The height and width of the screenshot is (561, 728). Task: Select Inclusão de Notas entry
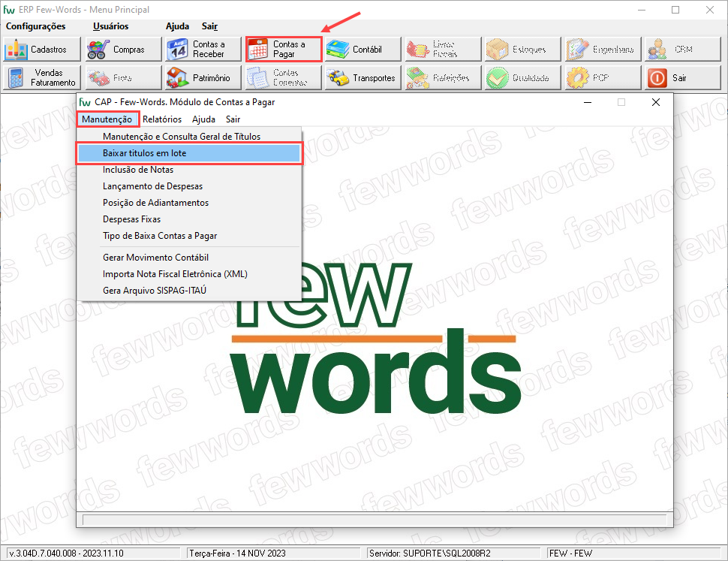(189, 170)
